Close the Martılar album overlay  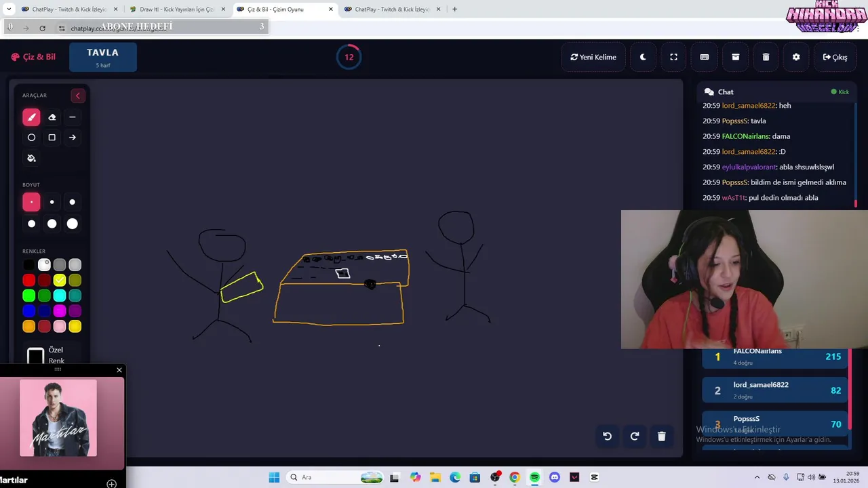pos(119,370)
